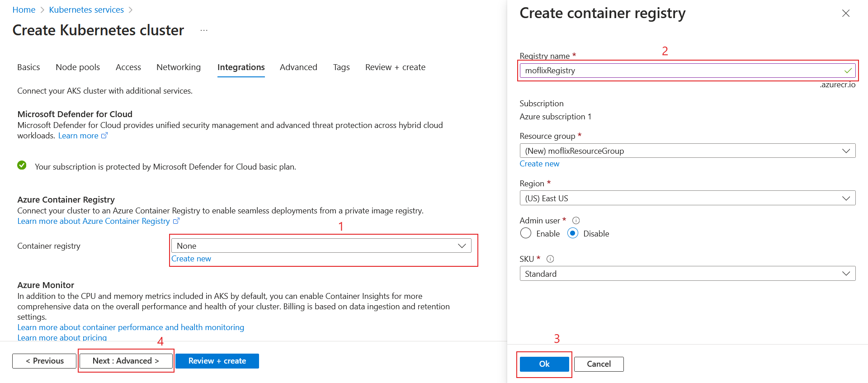Click the Home breadcrumb link
The height and width of the screenshot is (383, 868).
tap(24, 10)
